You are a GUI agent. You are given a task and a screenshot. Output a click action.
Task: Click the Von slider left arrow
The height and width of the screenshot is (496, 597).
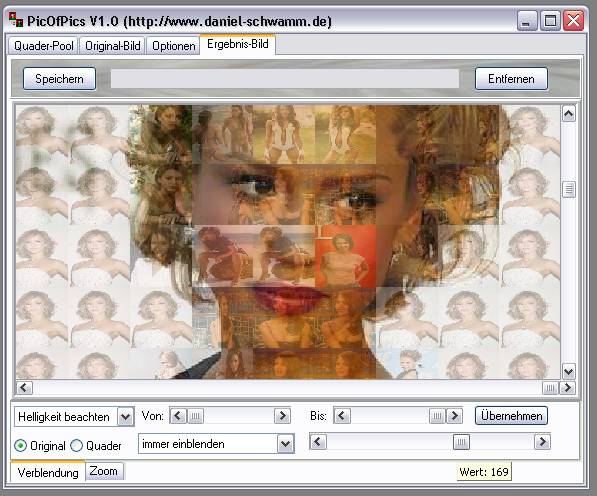[x=178, y=416]
